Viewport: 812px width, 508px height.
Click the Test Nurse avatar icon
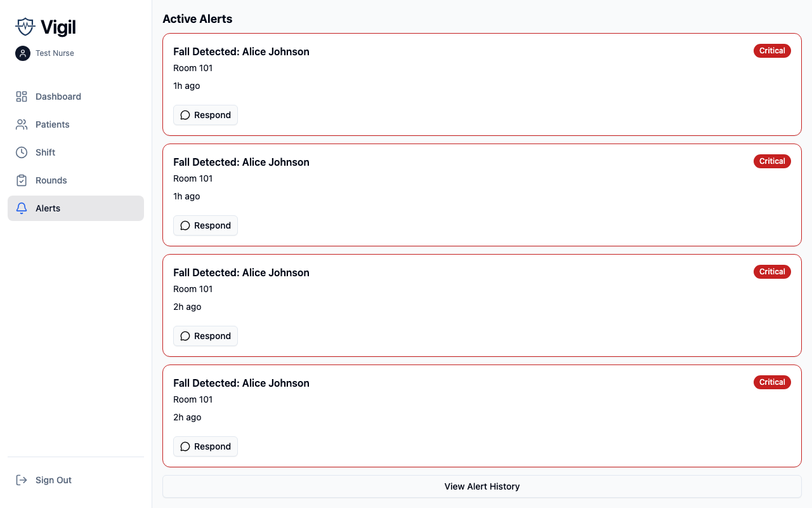[23, 53]
